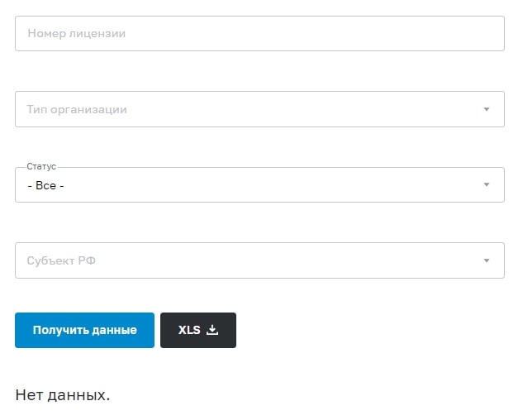This screenshot has width=523, height=420.
Task: Export results with the dark XLS button
Action: (198, 330)
